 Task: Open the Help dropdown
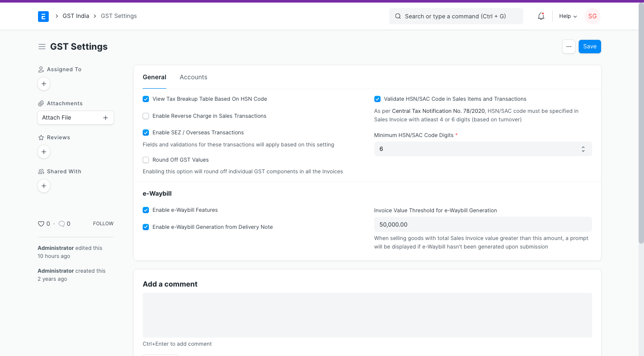[x=567, y=16]
